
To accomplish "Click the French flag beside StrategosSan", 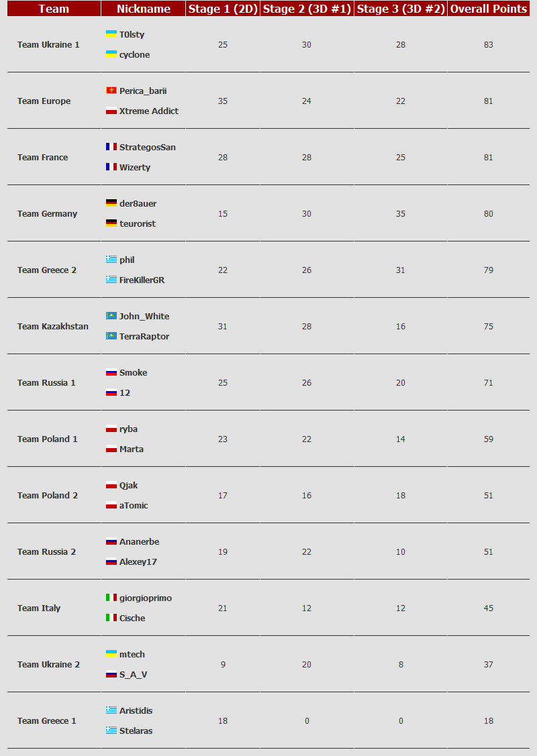I will click(x=111, y=146).
